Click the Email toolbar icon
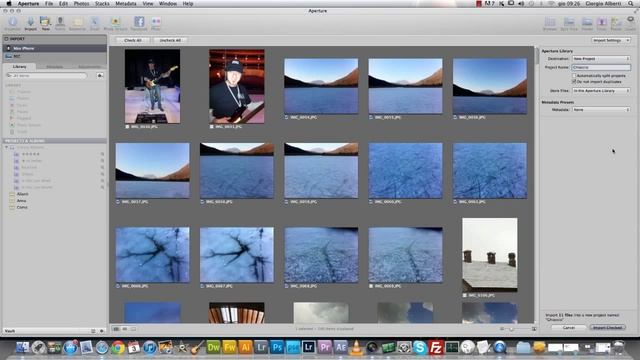The image size is (640, 360). point(95,23)
